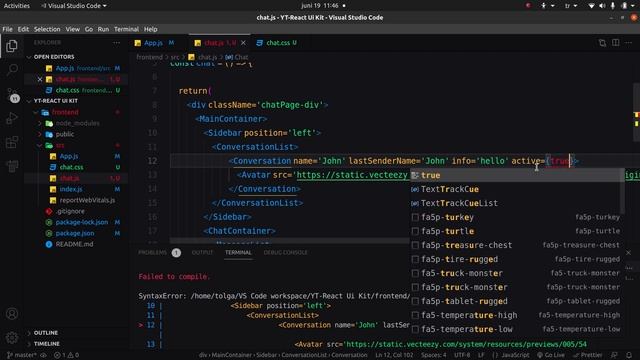The width and height of the screenshot is (640, 360).
Task: Open the volume tray icon
Action: (602, 6)
